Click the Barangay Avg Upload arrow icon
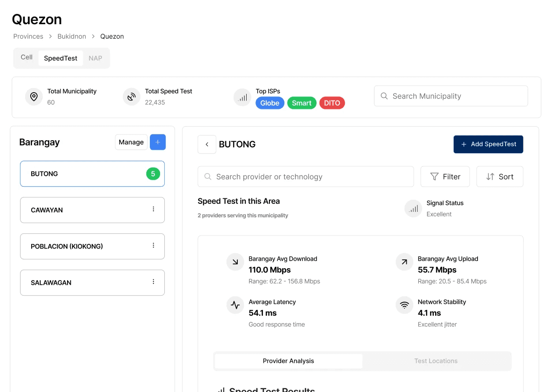551x392 pixels. pos(404,262)
